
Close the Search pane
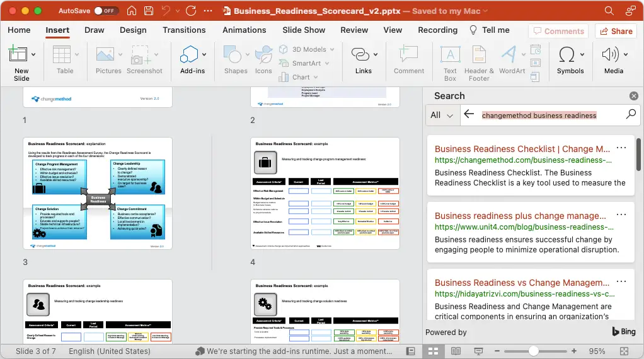click(634, 96)
